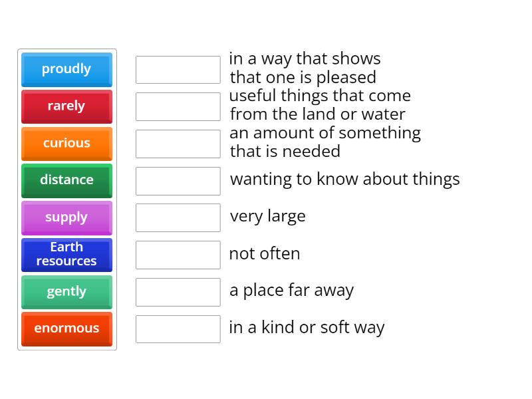Click the blue 'proudly' word tile
Viewport: 532px width, 399px height.
[x=66, y=69]
